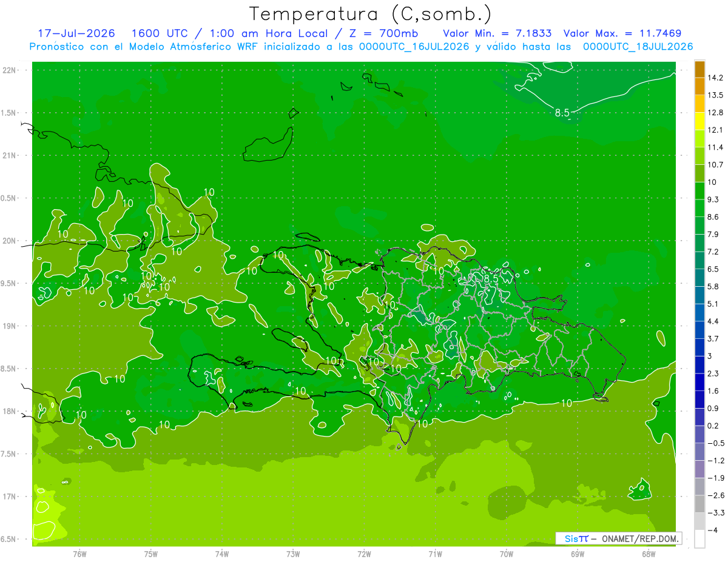
Task: Pick the yellow colorbar swatch between 12.1 and 12.8
Action: pyautogui.click(x=699, y=121)
